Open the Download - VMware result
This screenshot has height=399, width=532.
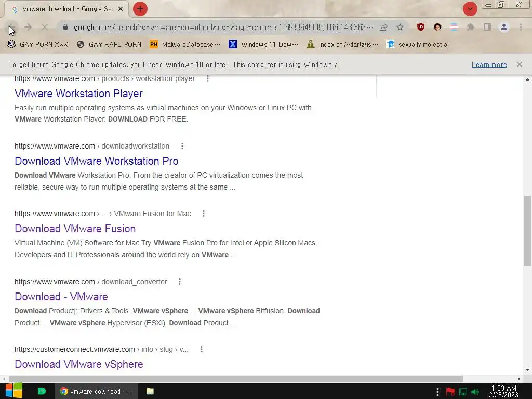[61, 297]
